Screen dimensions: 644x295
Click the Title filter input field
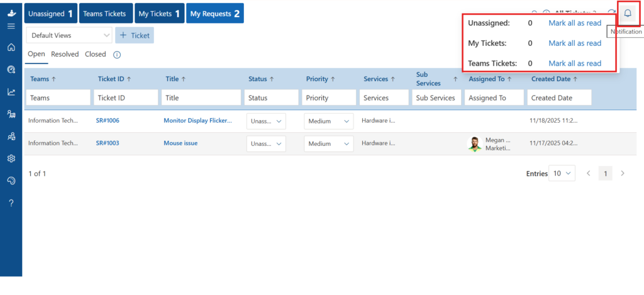[x=201, y=97]
